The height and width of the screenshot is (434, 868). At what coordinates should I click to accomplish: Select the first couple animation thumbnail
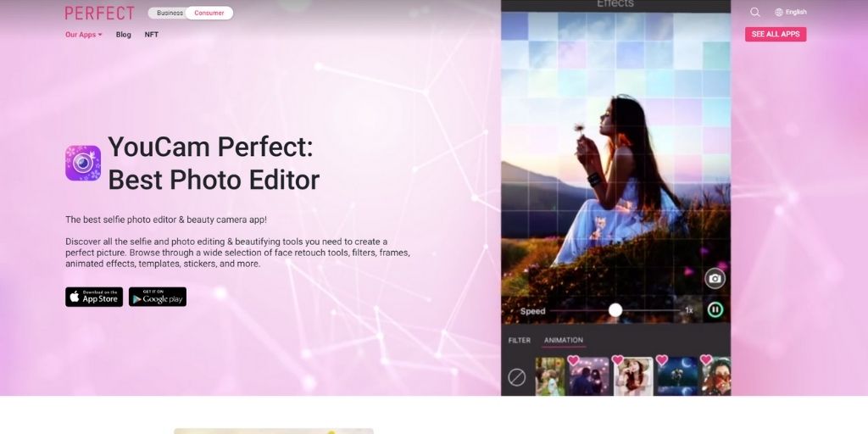(x=550, y=376)
